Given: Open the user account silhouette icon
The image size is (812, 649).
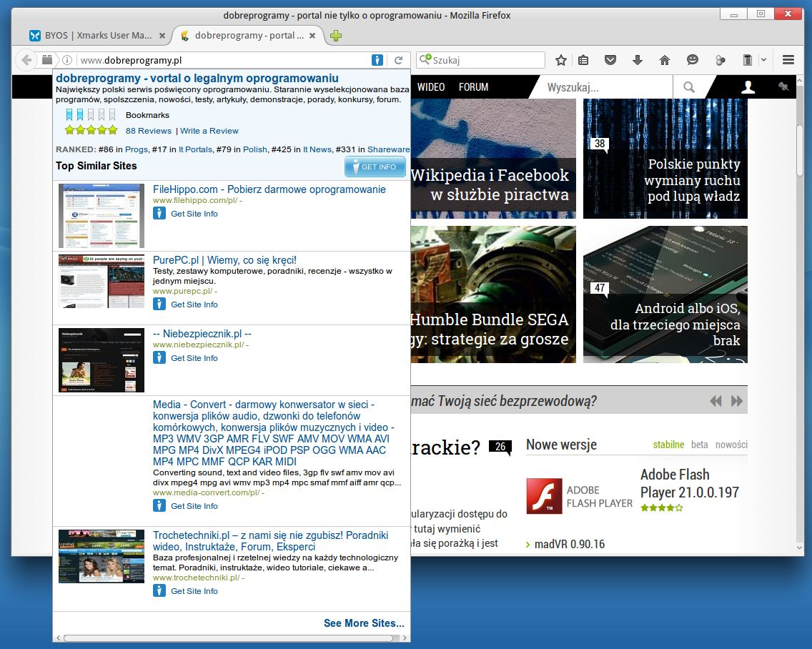Looking at the screenshot, I should pyautogui.click(x=748, y=87).
